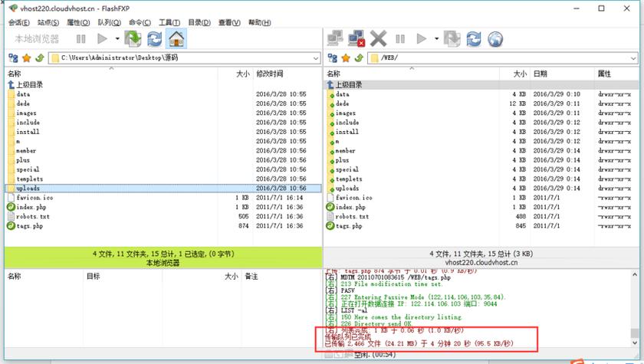Click the disconnect icon in the remote toolbar

356,38
